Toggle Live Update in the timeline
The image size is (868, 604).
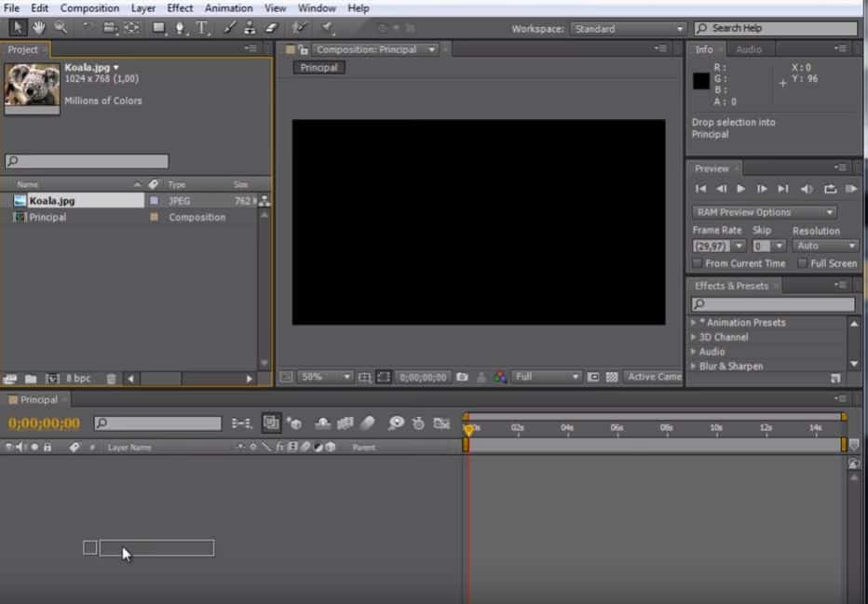tap(271, 423)
